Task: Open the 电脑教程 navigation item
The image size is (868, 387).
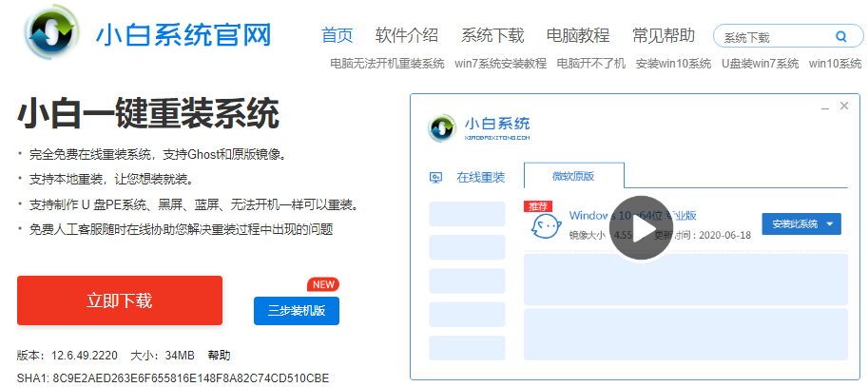Action: coord(578,35)
